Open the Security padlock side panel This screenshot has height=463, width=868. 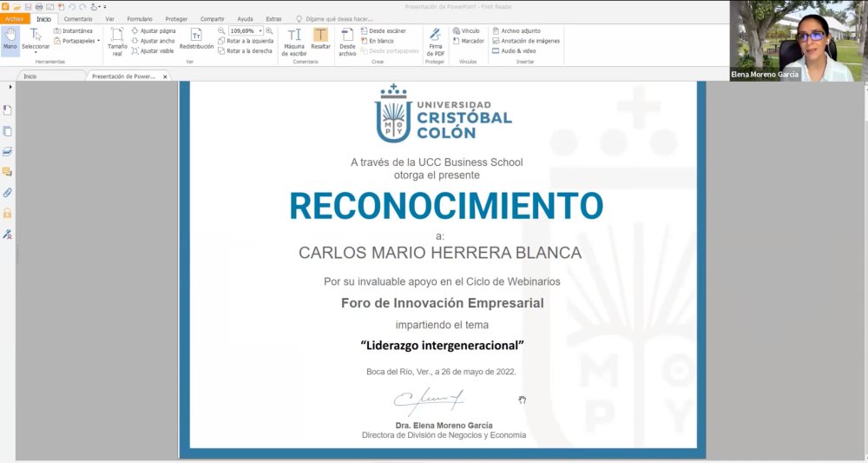pos(7,213)
